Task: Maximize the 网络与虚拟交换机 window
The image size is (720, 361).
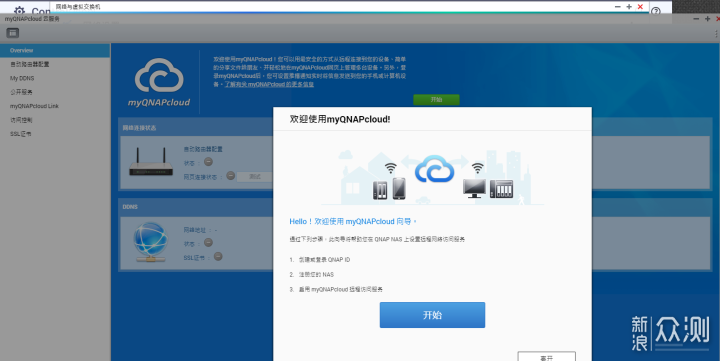Action: coord(629,7)
